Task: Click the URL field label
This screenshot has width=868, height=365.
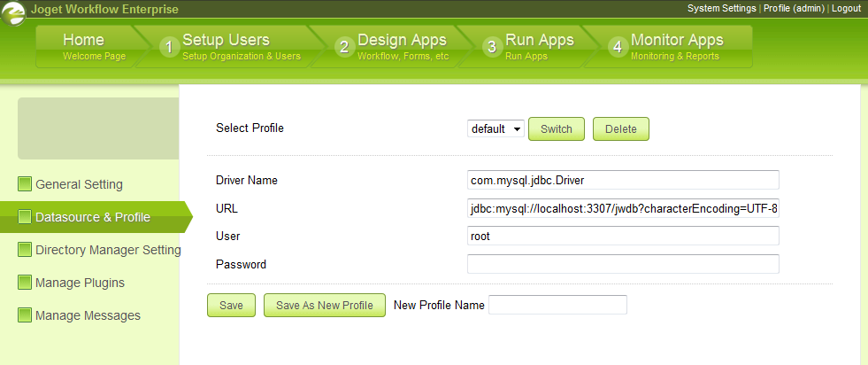Action: pyautogui.click(x=227, y=208)
